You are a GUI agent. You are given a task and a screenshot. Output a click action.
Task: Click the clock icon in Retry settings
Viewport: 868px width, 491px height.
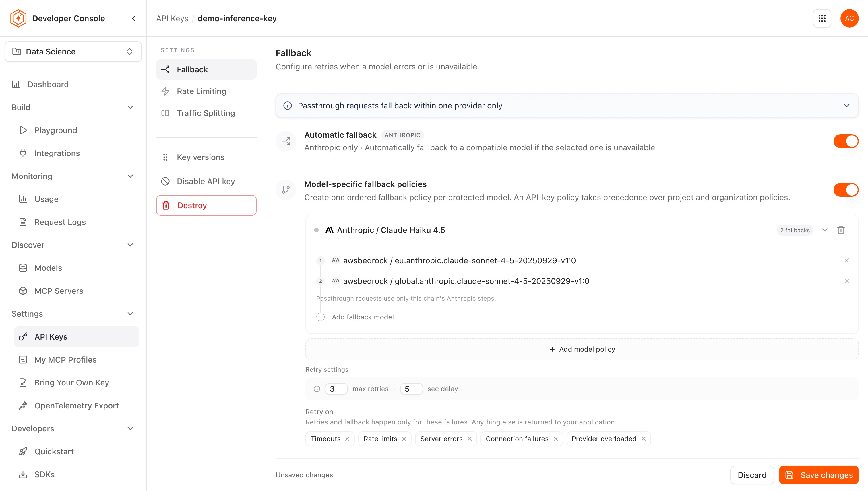(x=317, y=389)
